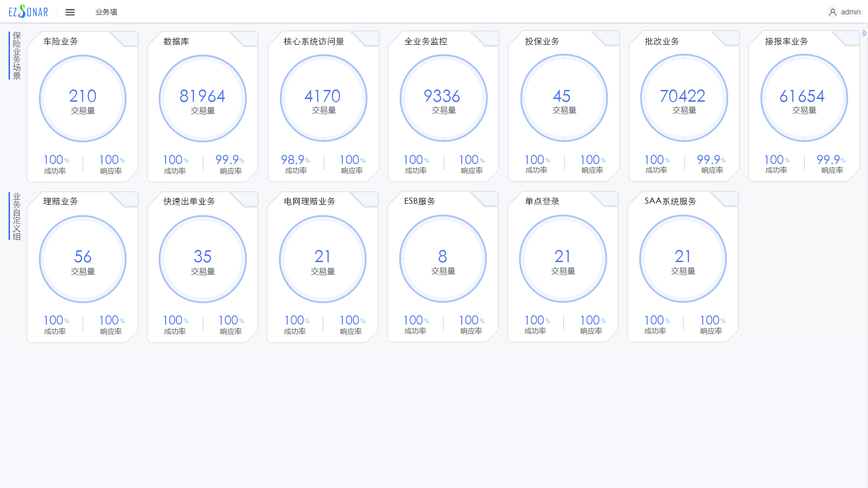Viewport: 868px width, 488px height.
Task: Select the 业务自定义组 group label
Action: point(16,216)
